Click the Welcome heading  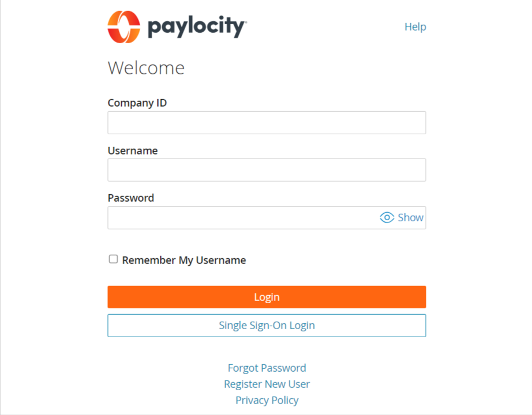tap(146, 68)
